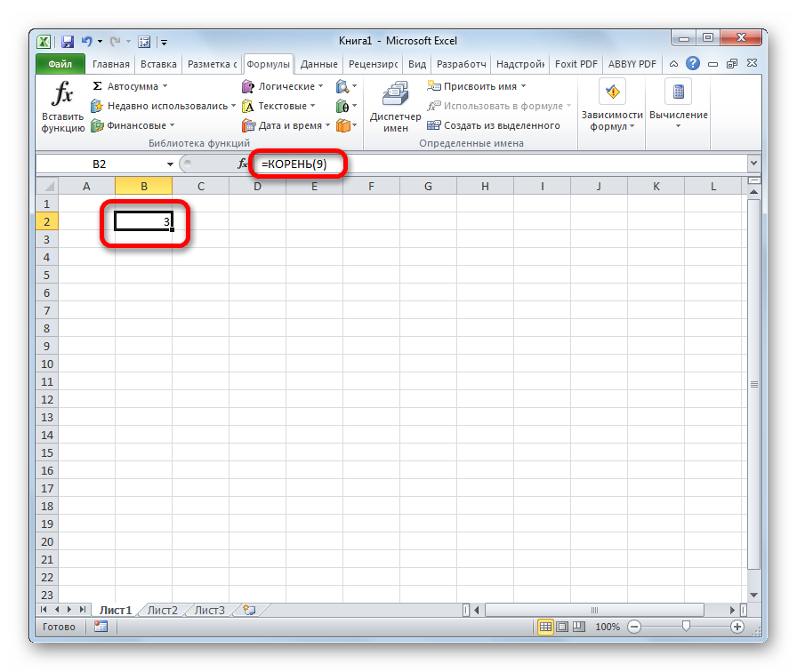Click the Присвоить имя button
Viewport: 797px width, 672px height.
(x=477, y=86)
